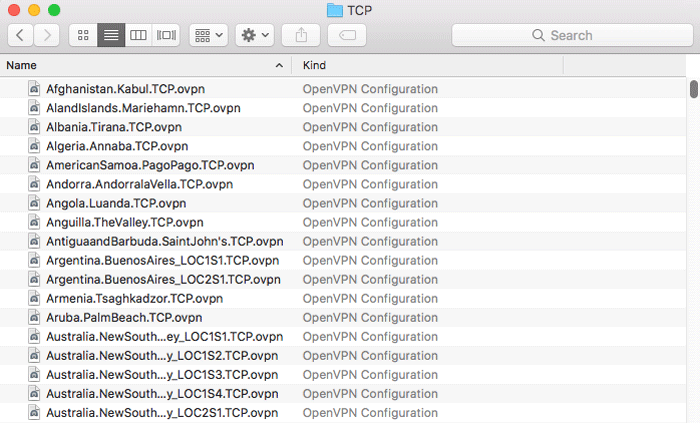Toggle the Name sort direction arrow

(x=279, y=66)
